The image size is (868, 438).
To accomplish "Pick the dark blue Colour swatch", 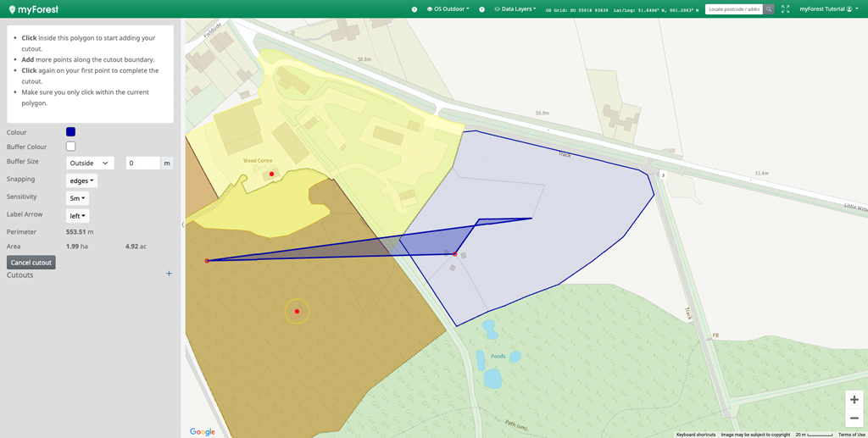I will (70, 132).
